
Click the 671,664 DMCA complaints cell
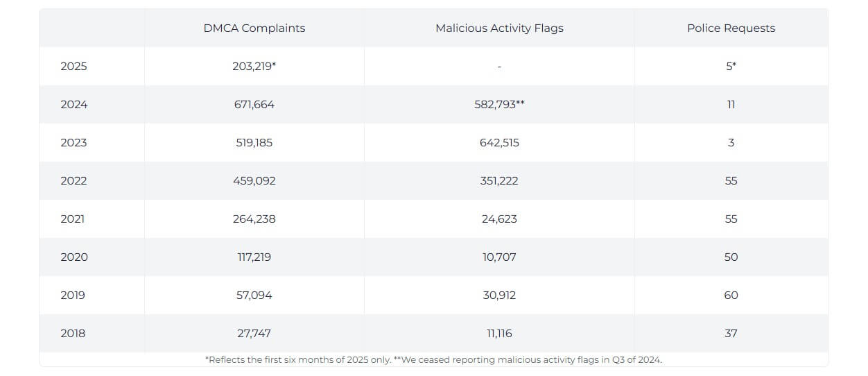pyautogui.click(x=254, y=105)
